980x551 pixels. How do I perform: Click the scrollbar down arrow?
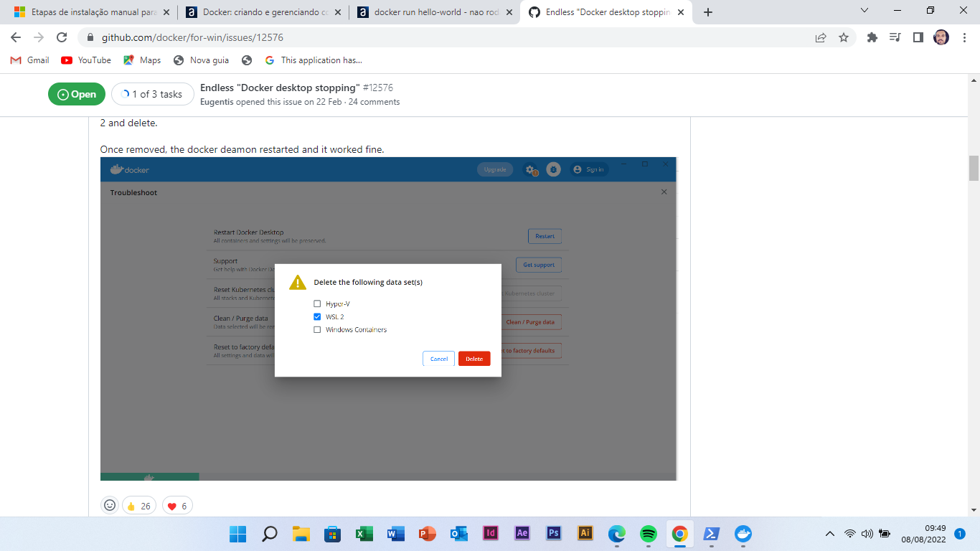point(974,509)
